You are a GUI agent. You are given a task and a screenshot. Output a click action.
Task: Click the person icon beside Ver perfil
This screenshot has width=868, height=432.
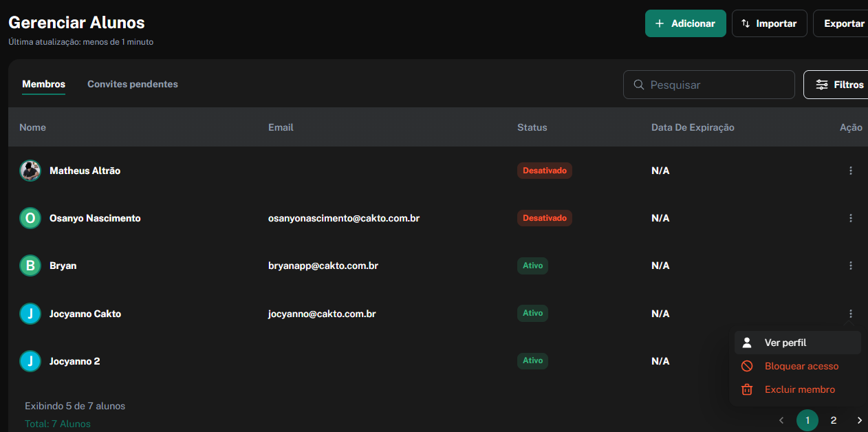point(747,343)
